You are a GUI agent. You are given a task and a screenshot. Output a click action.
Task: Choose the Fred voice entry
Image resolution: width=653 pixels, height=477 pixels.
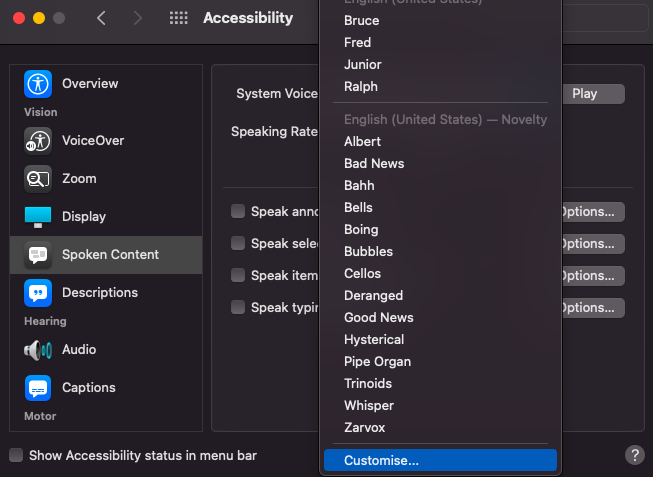(357, 42)
